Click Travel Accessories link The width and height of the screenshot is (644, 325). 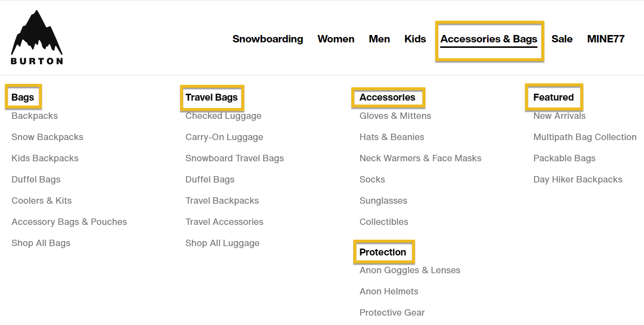tap(225, 222)
